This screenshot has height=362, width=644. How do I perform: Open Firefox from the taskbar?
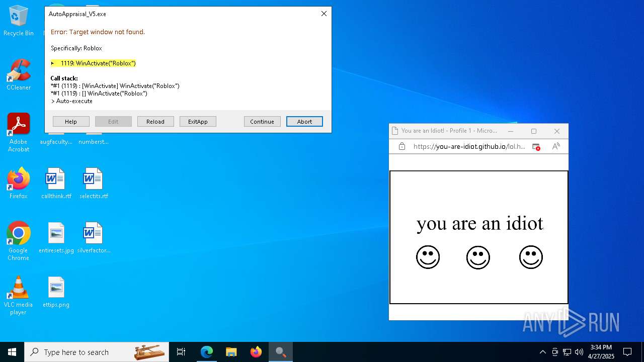[256, 352]
